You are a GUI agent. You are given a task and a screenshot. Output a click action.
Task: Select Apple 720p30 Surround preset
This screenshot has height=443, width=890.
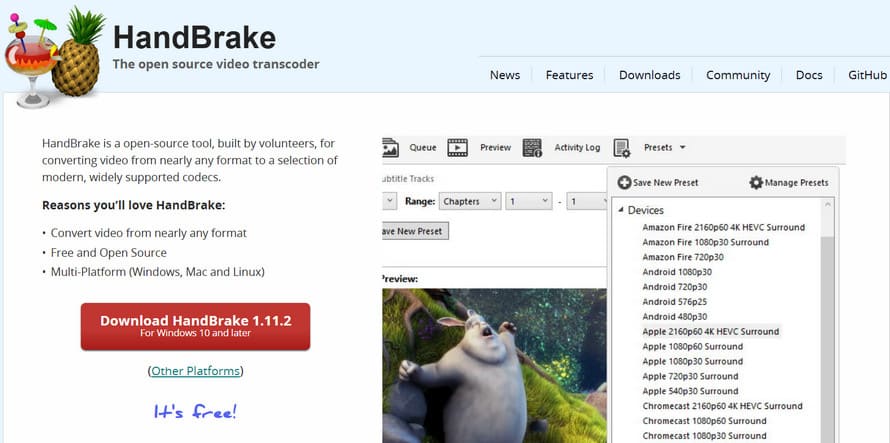tap(690, 376)
